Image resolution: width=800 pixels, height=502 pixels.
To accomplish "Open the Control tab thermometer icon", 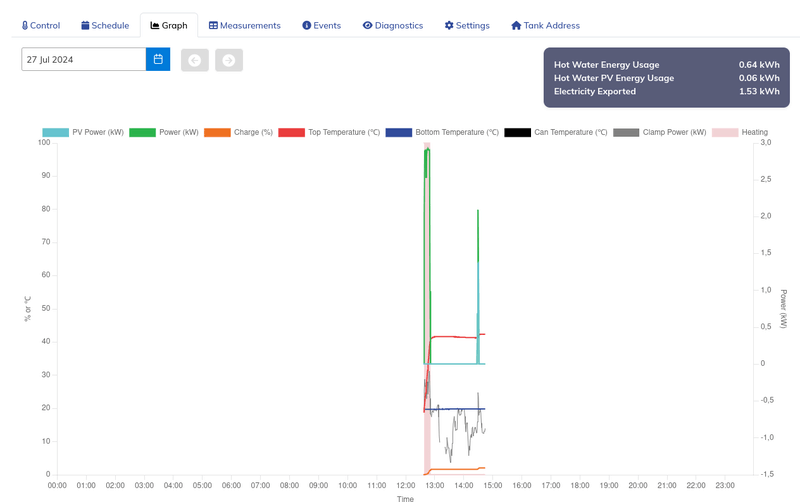I will coord(24,26).
